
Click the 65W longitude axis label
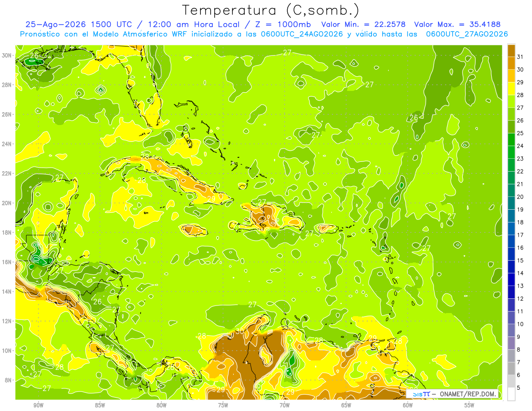tap(346, 405)
